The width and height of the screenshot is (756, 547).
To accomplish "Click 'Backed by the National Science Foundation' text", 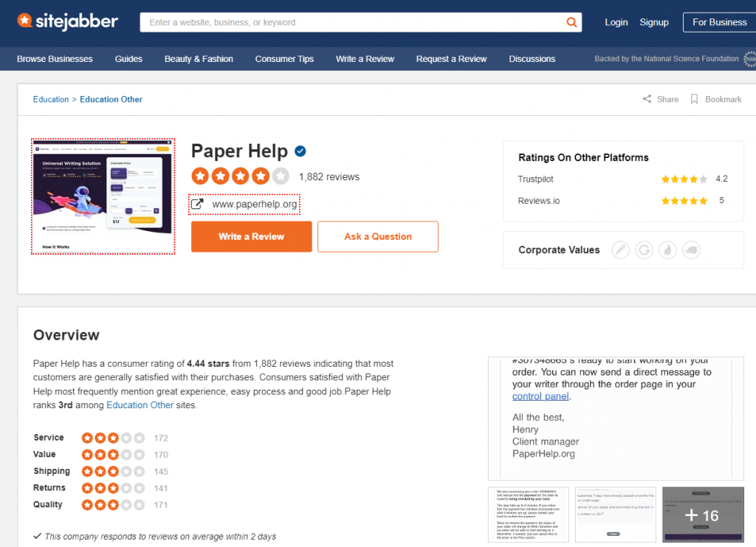I will click(x=667, y=59).
